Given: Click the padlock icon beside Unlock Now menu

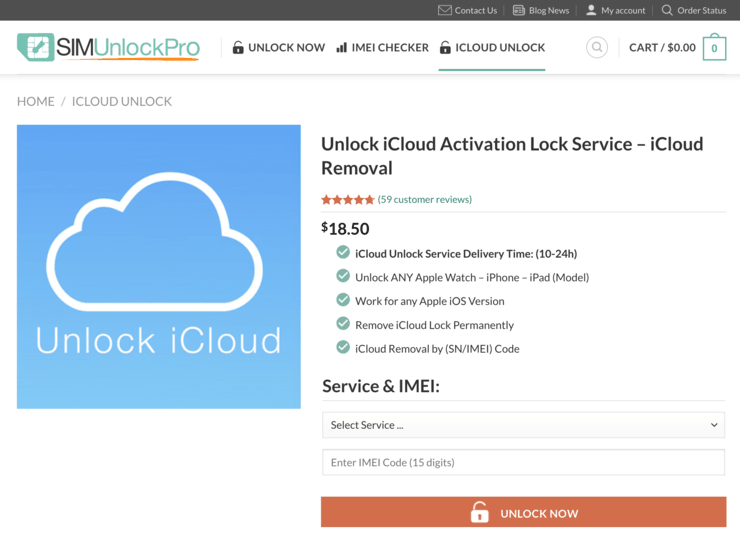Looking at the screenshot, I should point(238,47).
